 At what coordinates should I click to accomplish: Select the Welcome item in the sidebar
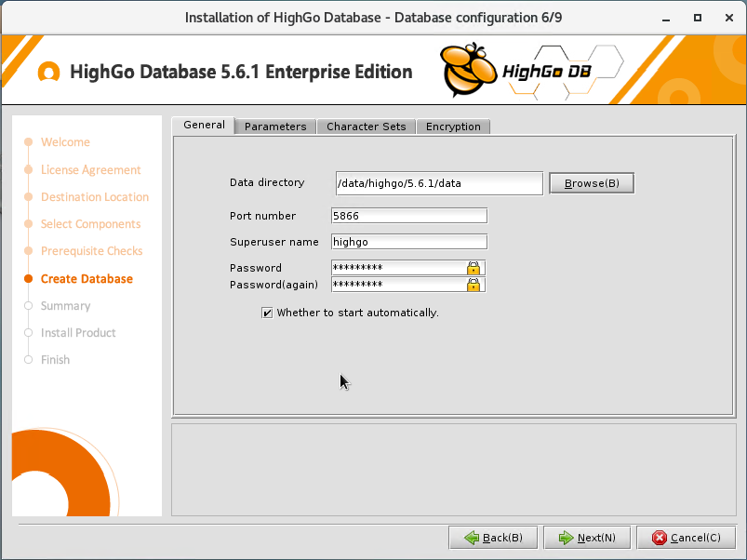[x=65, y=141]
